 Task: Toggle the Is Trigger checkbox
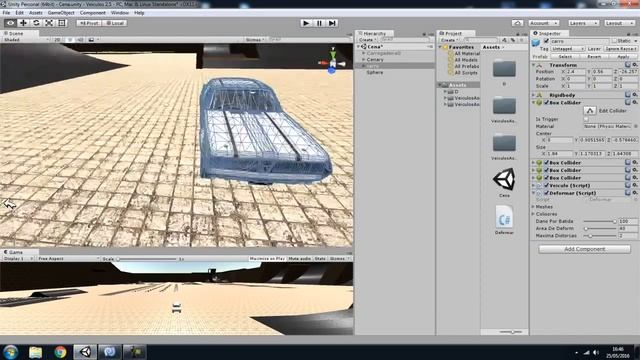[586, 119]
